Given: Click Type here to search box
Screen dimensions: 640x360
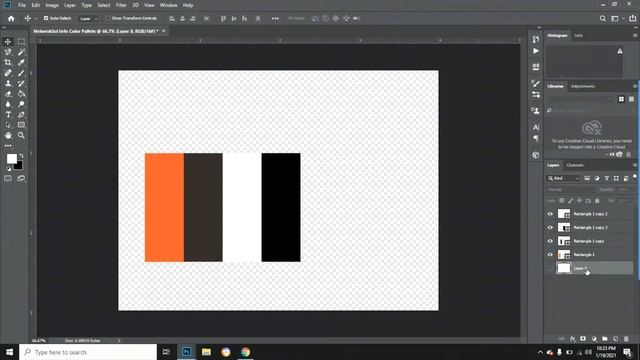Looking at the screenshot, I should click(88, 352).
